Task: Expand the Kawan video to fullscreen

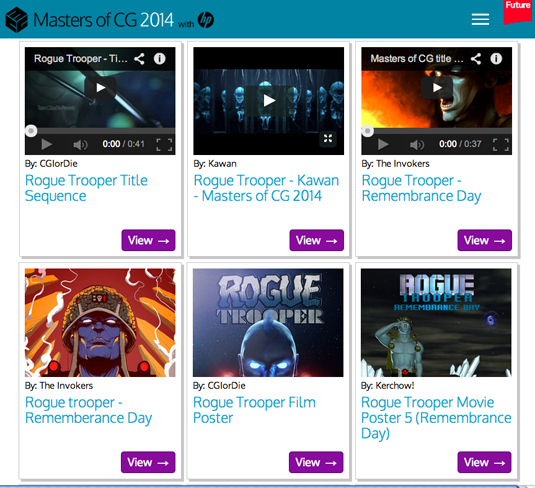Action: (328, 138)
